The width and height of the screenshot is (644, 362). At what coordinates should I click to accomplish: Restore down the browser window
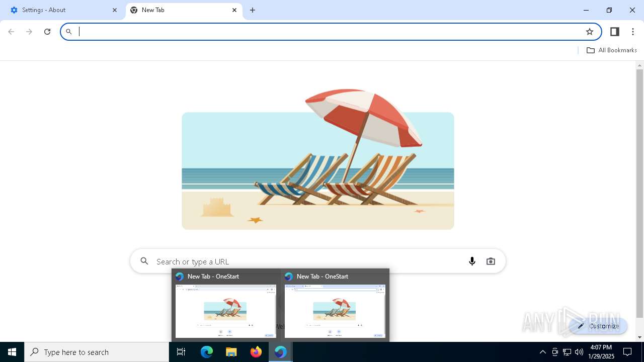tap(609, 10)
